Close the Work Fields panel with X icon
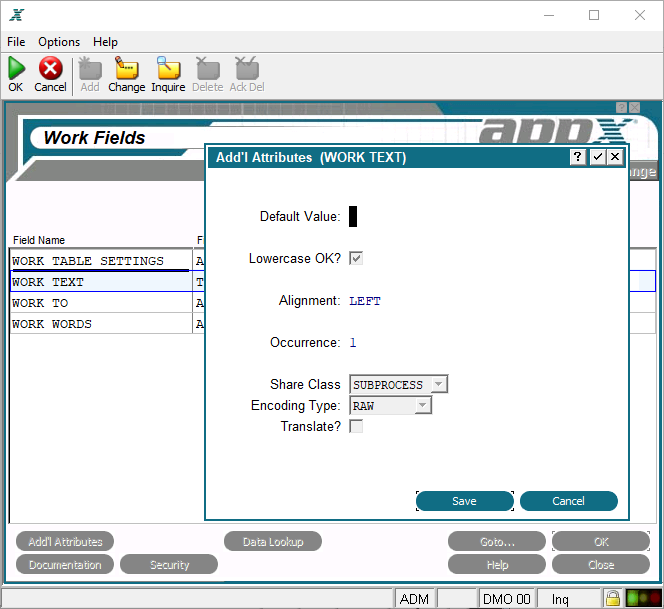Screen dimensions: 664x609 click(x=634, y=108)
